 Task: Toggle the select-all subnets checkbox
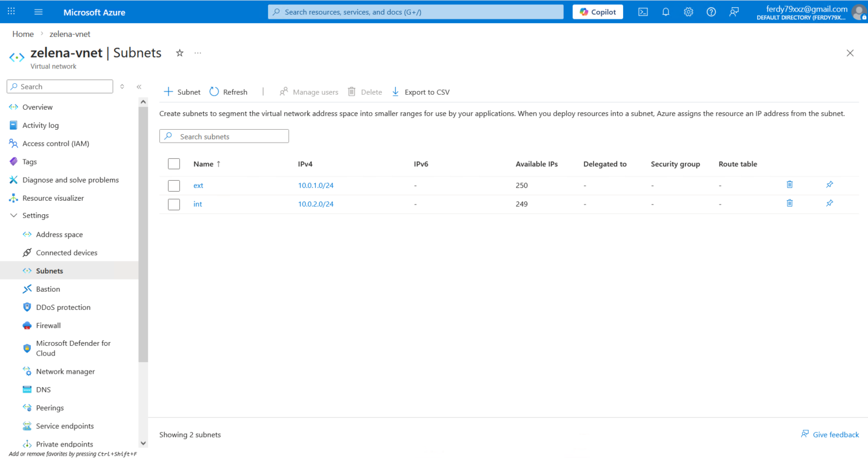[174, 164]
